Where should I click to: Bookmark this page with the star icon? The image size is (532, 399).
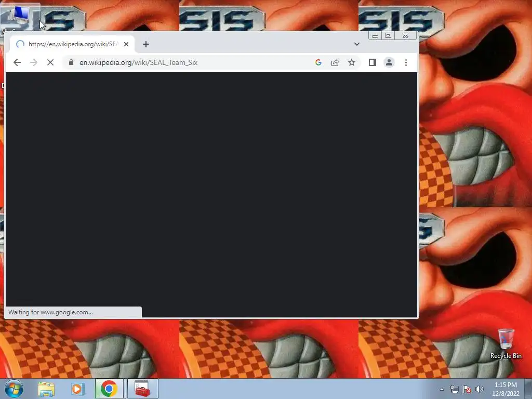pyautogui.click(x=352, y=62)
